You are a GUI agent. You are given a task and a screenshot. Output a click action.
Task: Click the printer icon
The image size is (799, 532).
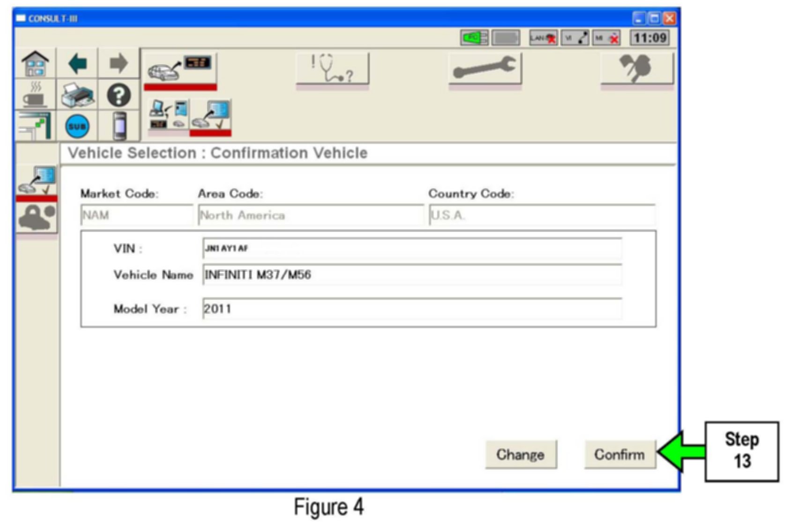coord(77,95)
